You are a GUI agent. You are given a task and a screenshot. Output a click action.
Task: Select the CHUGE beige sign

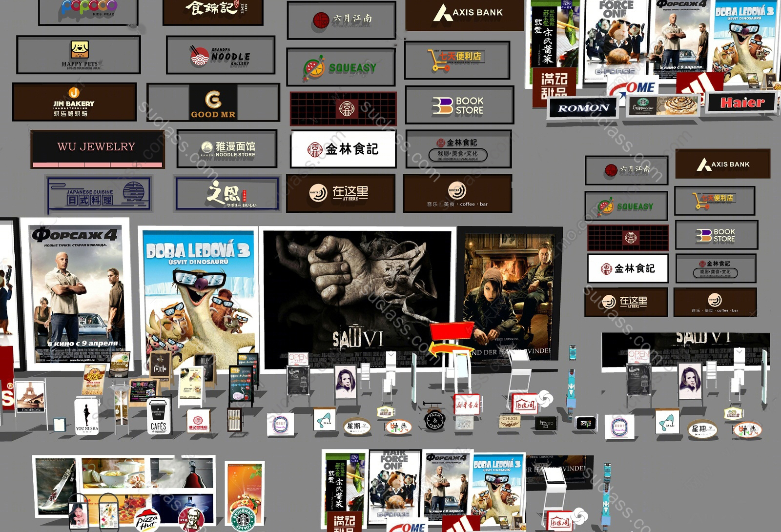[509, 422]
